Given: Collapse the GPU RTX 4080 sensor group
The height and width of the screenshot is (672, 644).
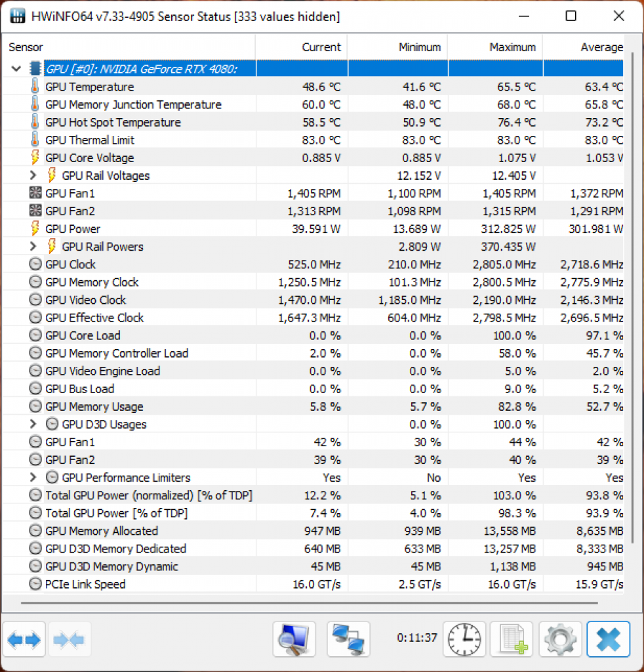Looking at the screenshot, I should point(16,68).
